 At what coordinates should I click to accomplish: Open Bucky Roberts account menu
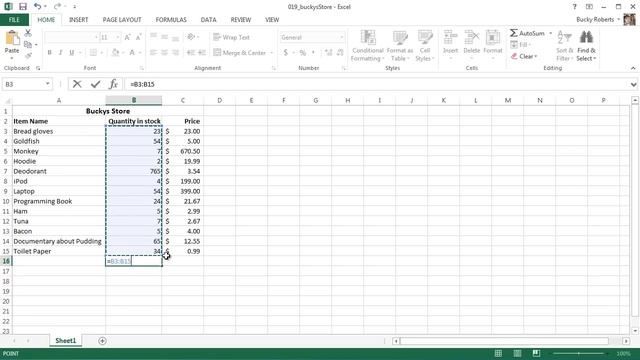(x=598, y=20)
